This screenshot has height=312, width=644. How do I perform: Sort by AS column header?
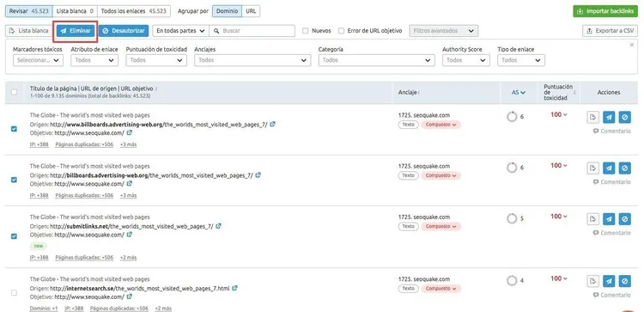pos(519,93)
